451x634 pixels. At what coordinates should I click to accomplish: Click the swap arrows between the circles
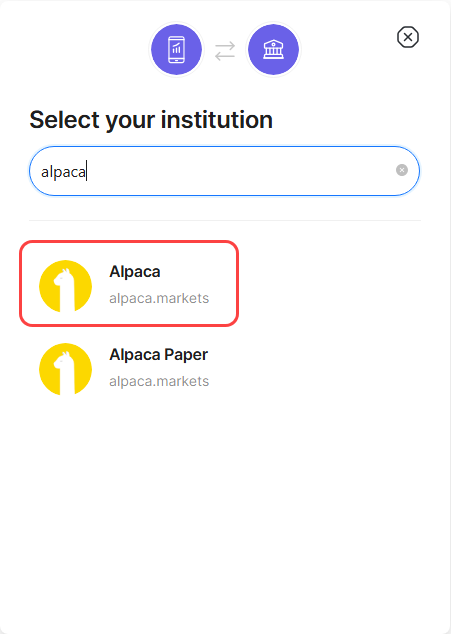coord(225,51)
